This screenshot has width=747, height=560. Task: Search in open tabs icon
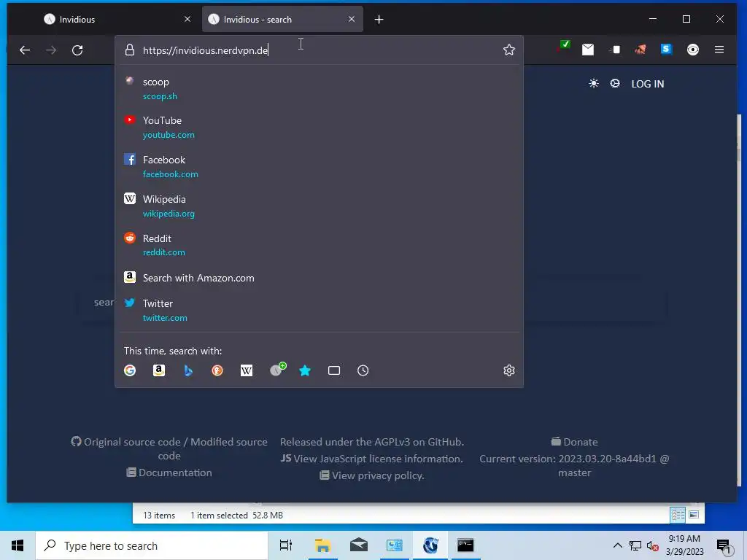[x=334, y=370]
